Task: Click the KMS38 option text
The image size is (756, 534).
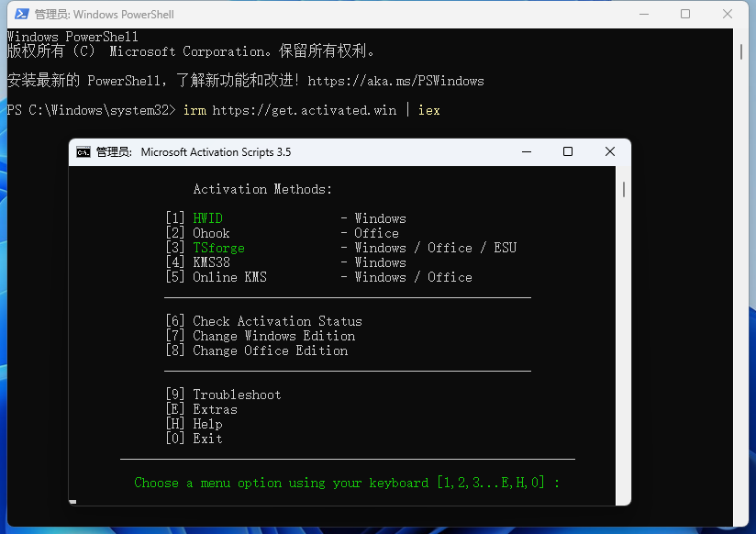Action: pyautogui.click(x=211, y=262)
